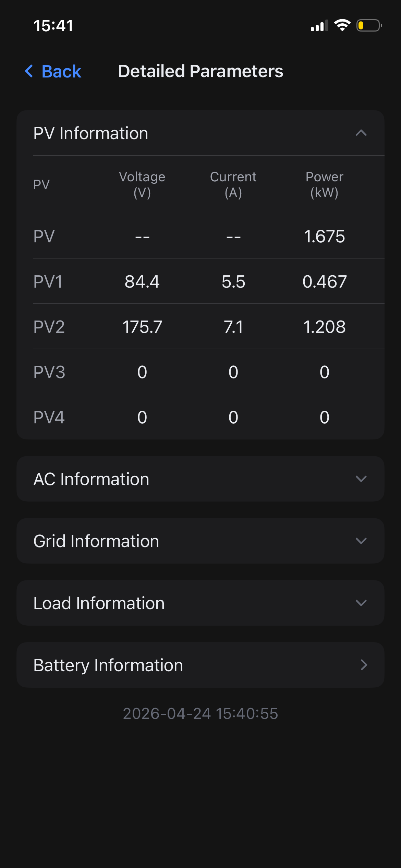Tap the Wi-Fi status icon

342,25
